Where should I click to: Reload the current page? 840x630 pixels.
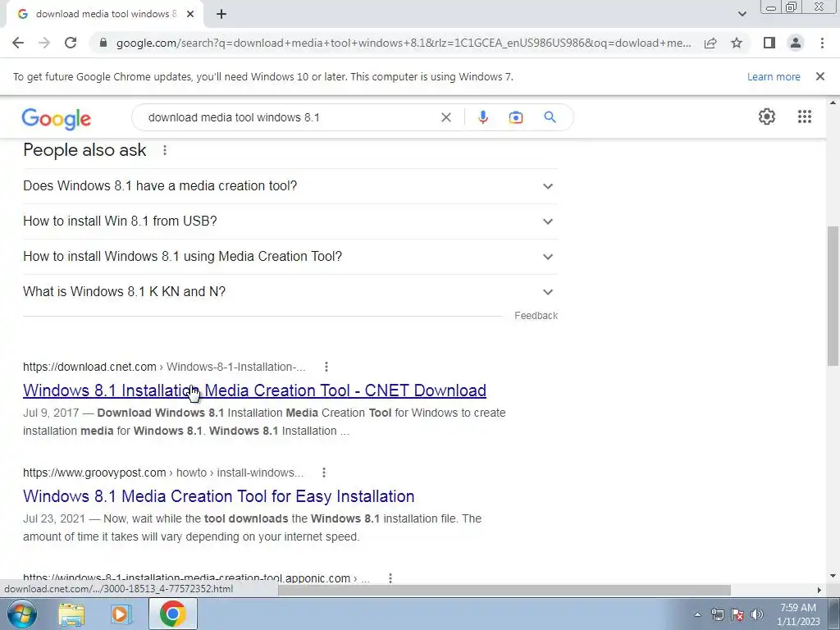coord(71,43)
